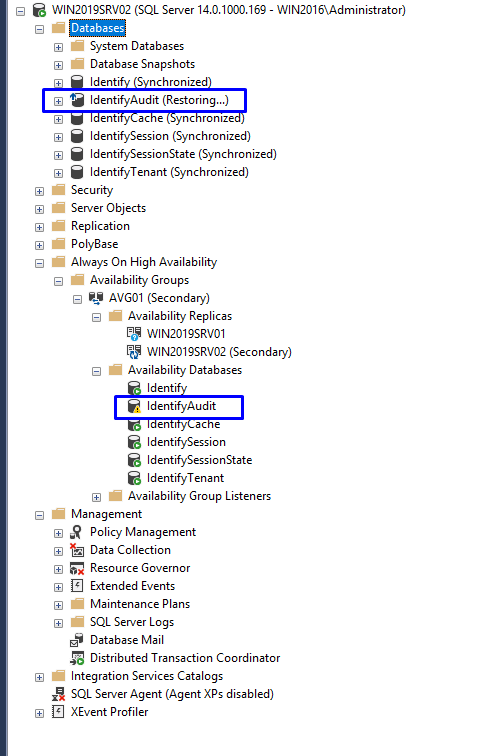Click the Policy Management icon
Image resolution: width=503 pixels, height=756 pixels.
coord(76,532)
